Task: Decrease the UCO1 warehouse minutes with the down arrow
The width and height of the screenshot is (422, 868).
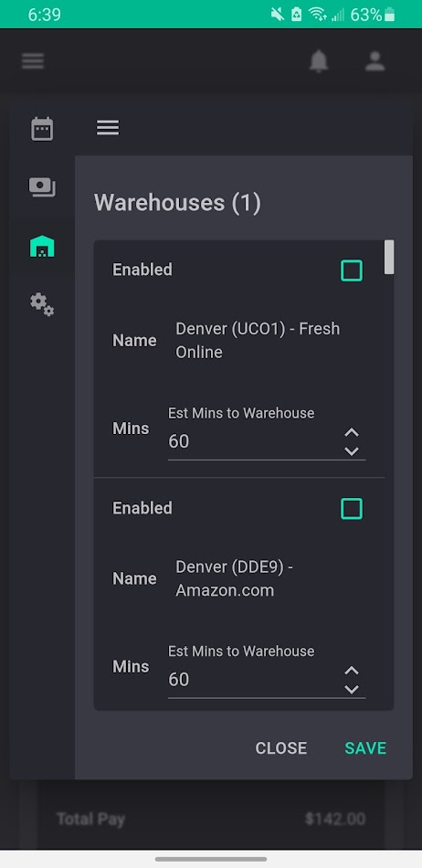Action: pyautogui.click(x=352, y=451)
